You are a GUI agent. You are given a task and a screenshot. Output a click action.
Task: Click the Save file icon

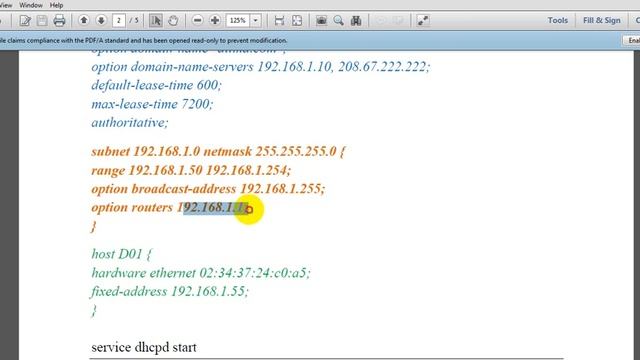[42, 20]
